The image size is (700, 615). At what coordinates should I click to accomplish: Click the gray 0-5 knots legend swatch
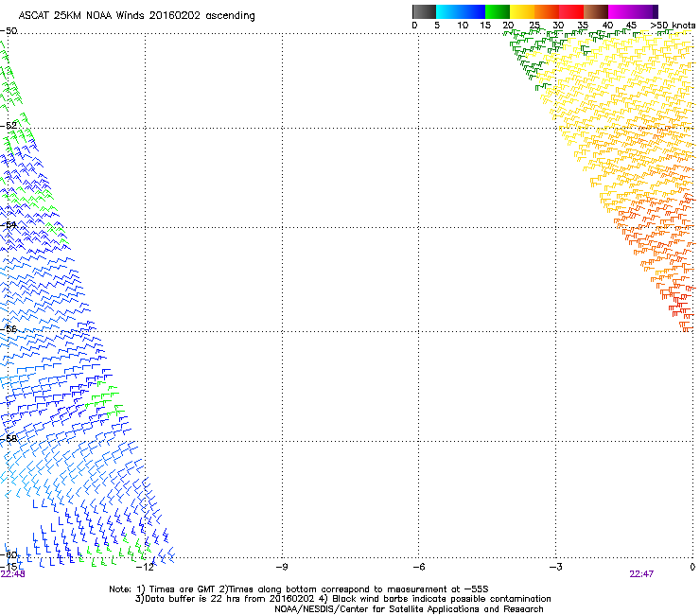424,11
